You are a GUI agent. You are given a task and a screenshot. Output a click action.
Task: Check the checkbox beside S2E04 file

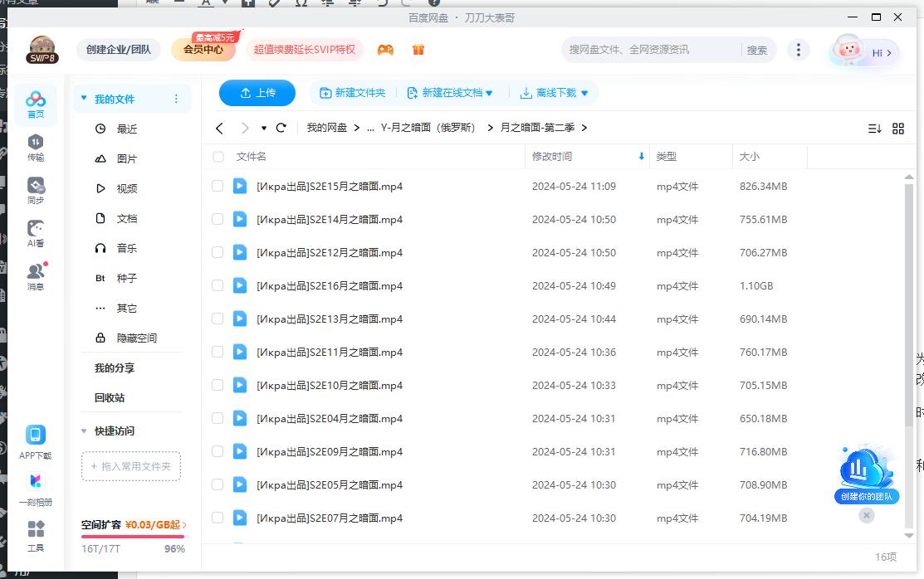pyautogui.click(x=218, y=418)
